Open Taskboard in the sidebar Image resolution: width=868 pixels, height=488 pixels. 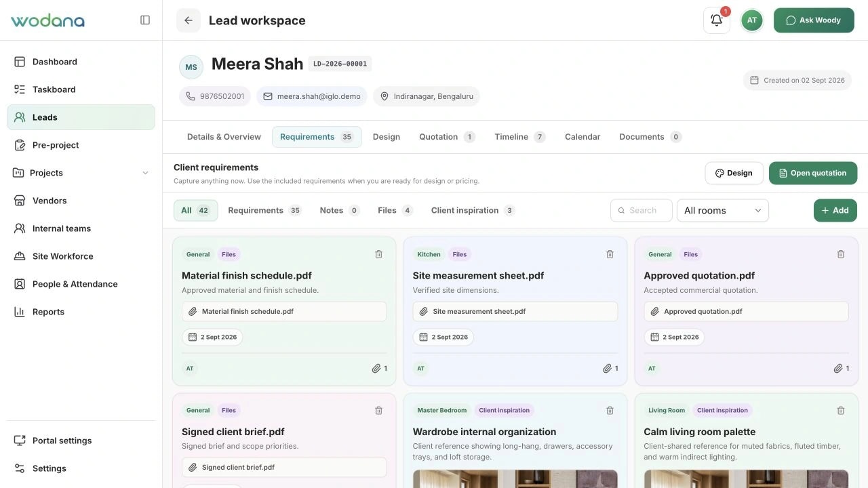(x=81, y=89)
